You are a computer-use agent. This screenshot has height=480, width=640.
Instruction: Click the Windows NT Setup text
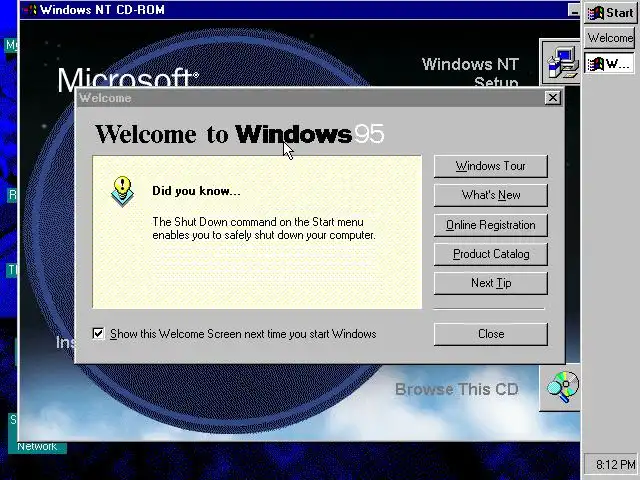(x=470, y=73)
